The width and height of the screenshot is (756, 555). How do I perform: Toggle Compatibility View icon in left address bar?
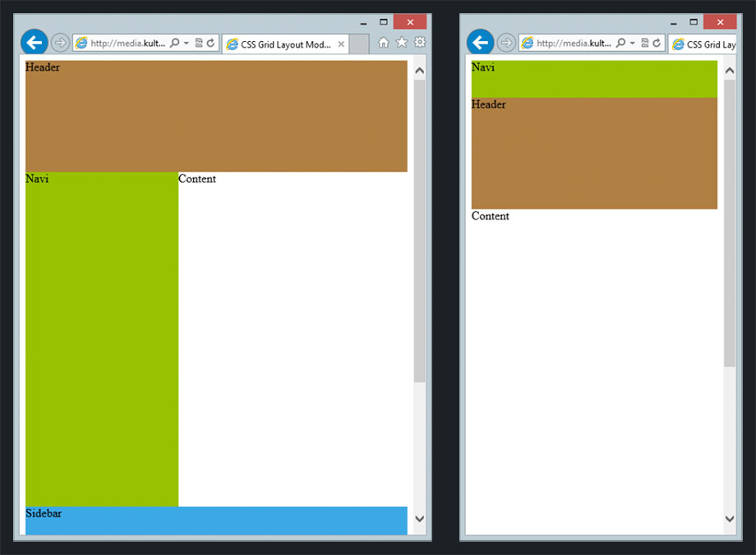pos(199,44)
